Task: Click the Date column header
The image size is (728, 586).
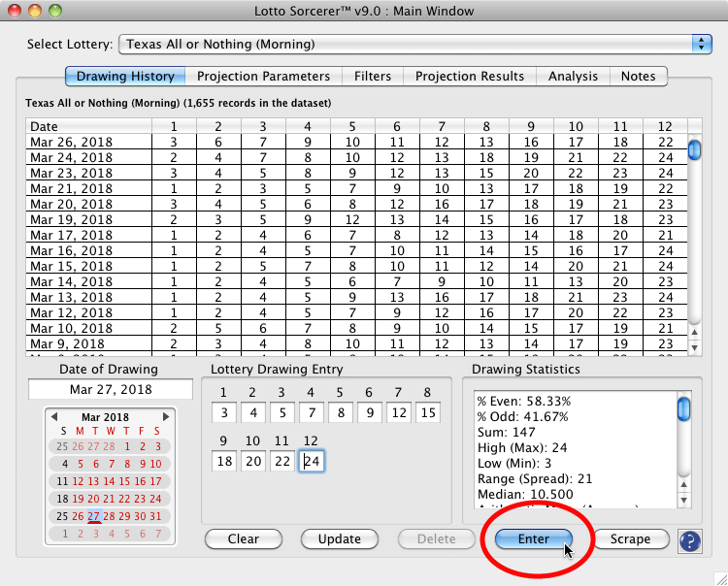Action: 89,126
